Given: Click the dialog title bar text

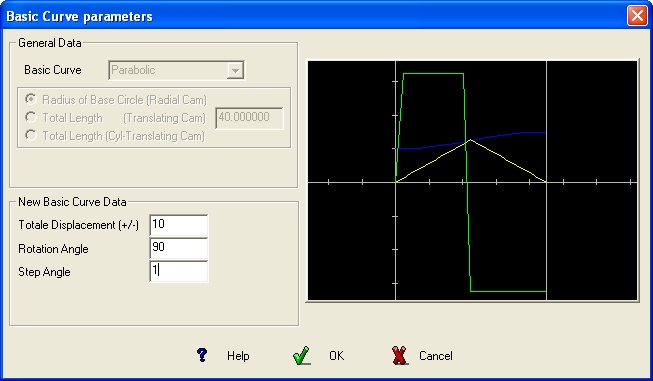Looking at the screenshot, I should (80, 17).
